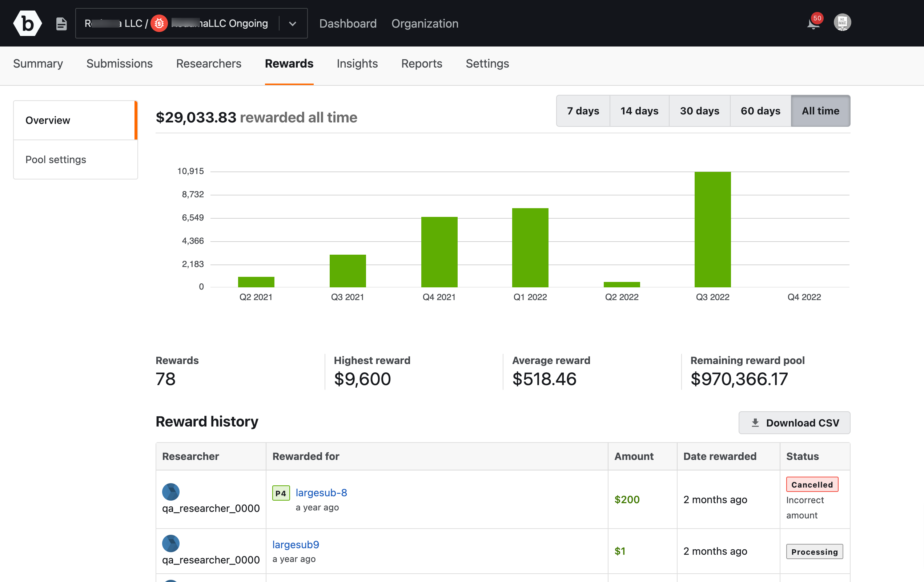Screen dimensions: 924x582
Task: Expand the program selector chevron
Action: pyautogui.click(x=292, y=24)
